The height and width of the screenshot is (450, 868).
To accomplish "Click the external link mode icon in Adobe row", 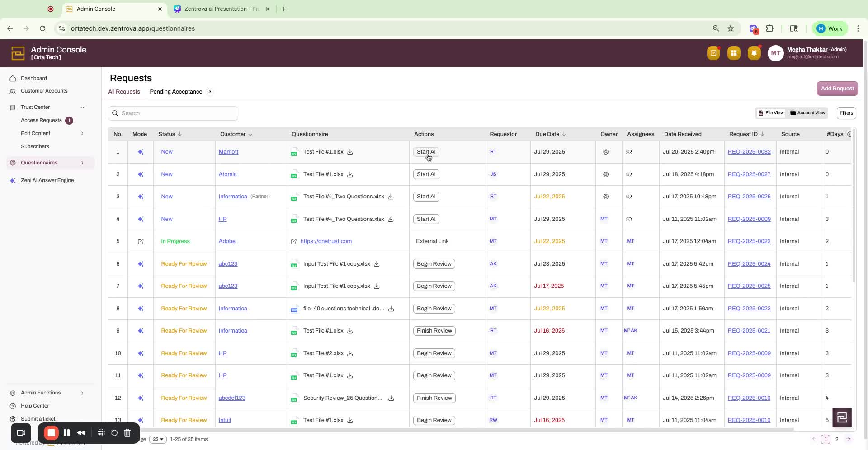I will [141, 241].
